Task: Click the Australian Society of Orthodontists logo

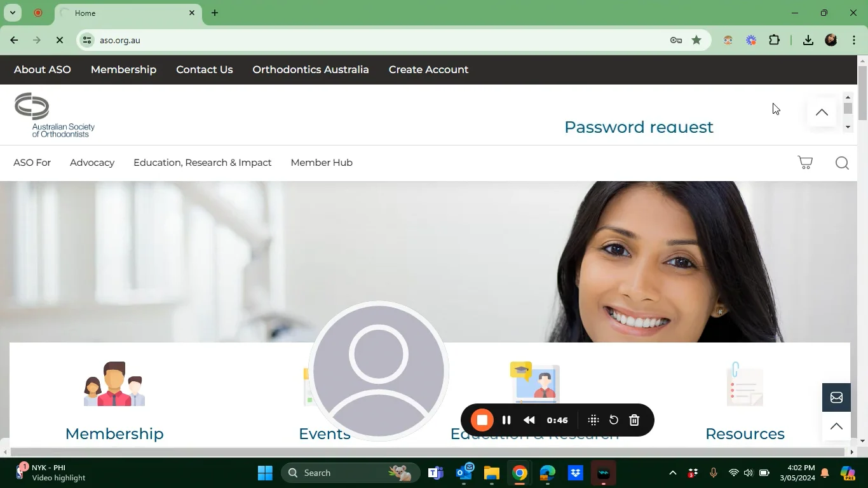Action: (x=55, y=115)
